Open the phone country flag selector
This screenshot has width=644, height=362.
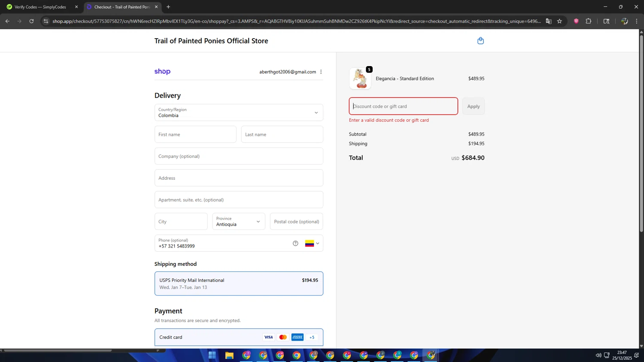click(312, 243)
